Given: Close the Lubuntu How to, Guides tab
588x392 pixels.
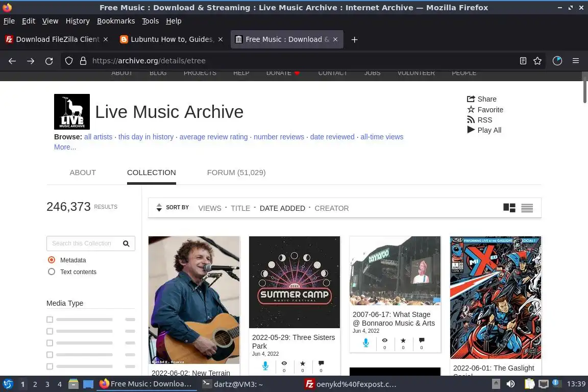Looking at the screenshot, I should (x=220, y=39).
